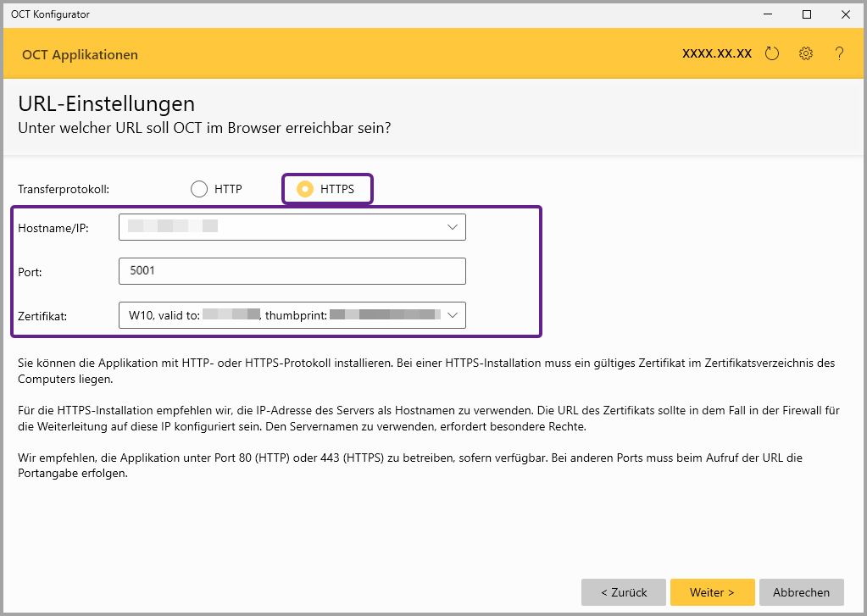Viewport: 867px width, 616px height.
Task: Minimize the OCT Konfigurator window
Action: coord(768,14)
